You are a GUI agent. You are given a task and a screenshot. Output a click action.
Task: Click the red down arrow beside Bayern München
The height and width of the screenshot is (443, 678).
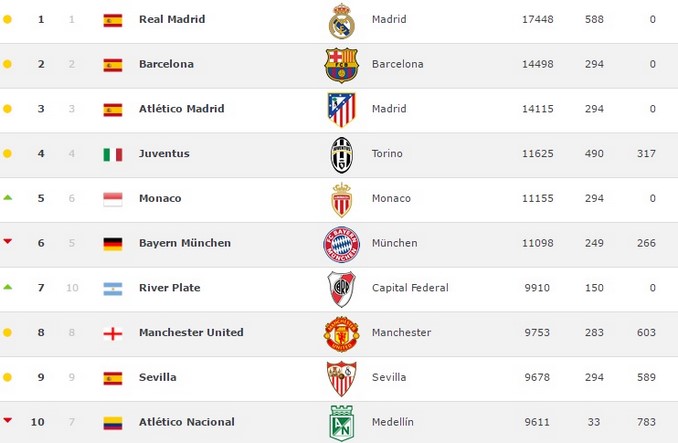[x=7, y=243]
